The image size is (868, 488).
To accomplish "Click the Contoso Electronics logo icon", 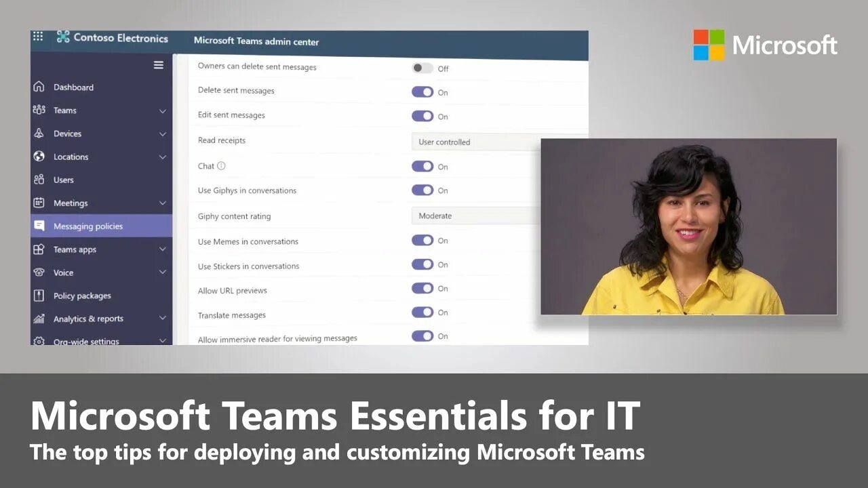I will click(63, 37).
